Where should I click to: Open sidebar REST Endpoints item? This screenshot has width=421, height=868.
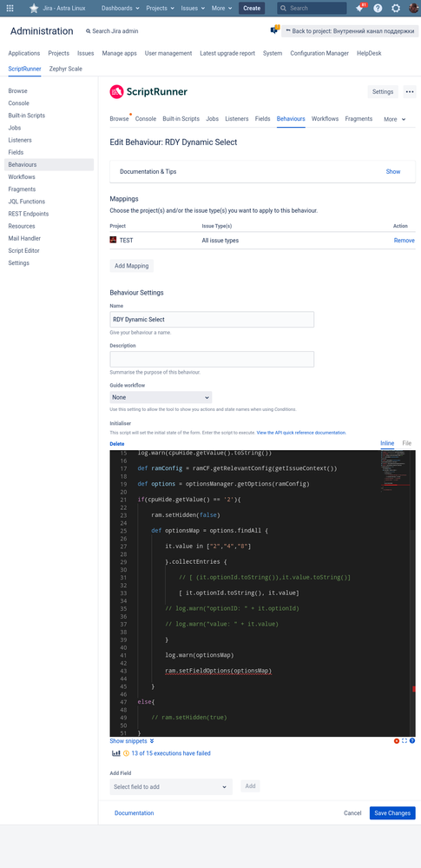click(x=29, y=214)
